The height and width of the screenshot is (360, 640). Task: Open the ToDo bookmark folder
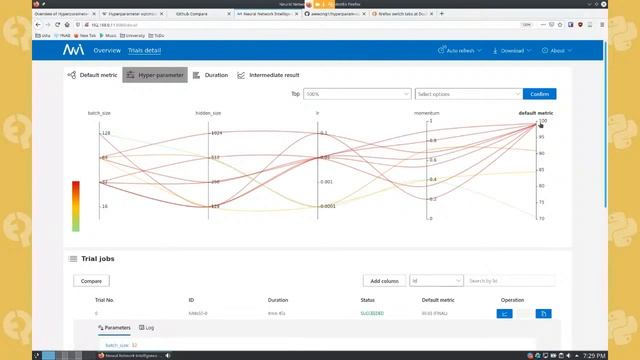[x=156, y=36]
